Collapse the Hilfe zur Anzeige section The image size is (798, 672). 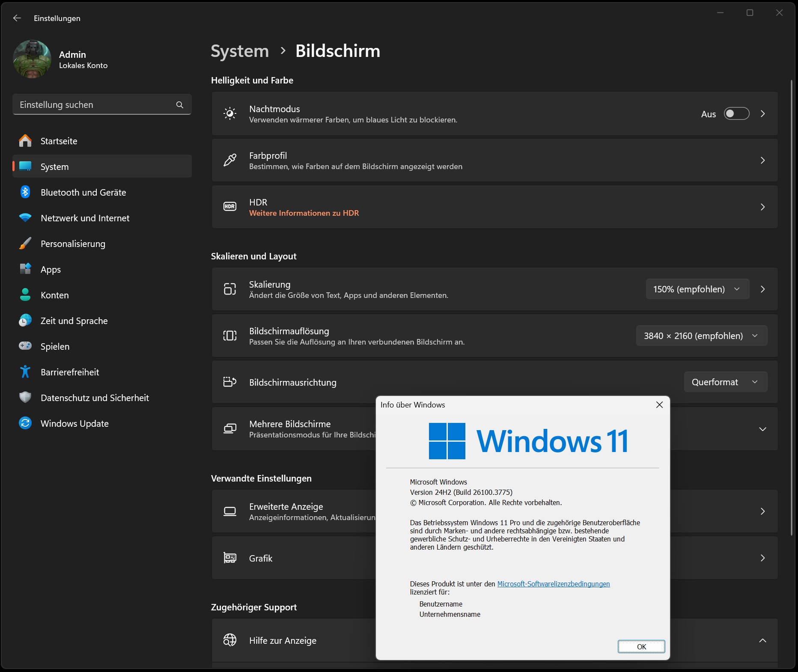click(762, 640)
